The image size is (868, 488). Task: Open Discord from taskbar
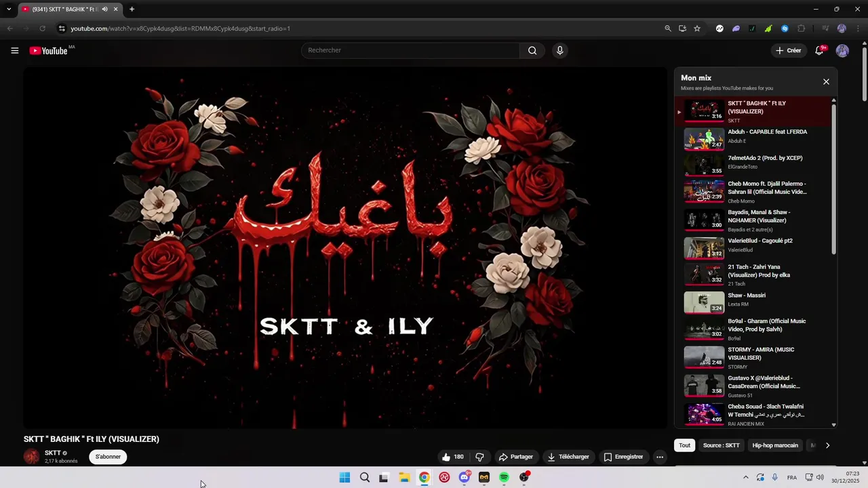coord(465,477)
